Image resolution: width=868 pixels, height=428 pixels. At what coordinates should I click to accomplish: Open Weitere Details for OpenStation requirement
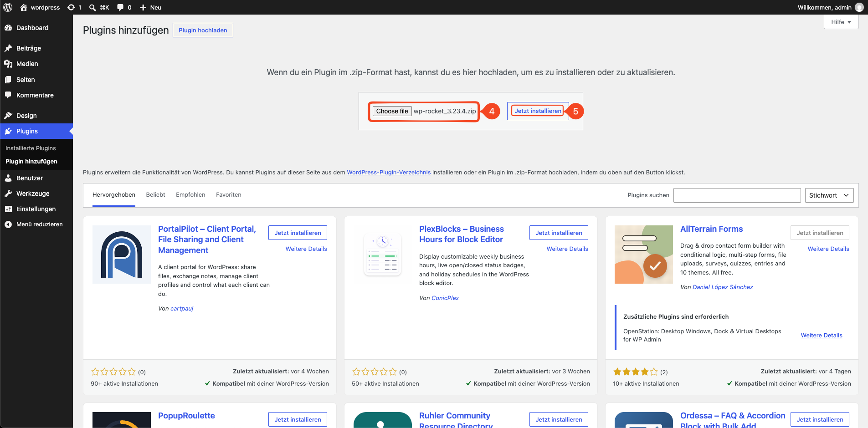coord(822,336)
